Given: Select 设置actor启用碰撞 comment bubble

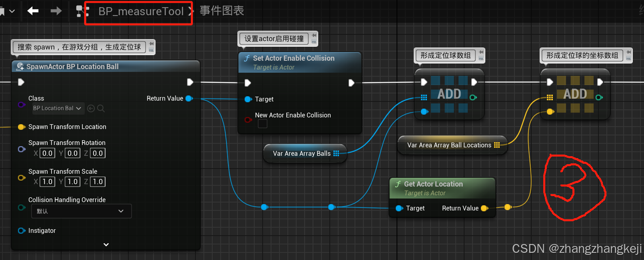Looking at the screenshot, I should click(274, 39).
